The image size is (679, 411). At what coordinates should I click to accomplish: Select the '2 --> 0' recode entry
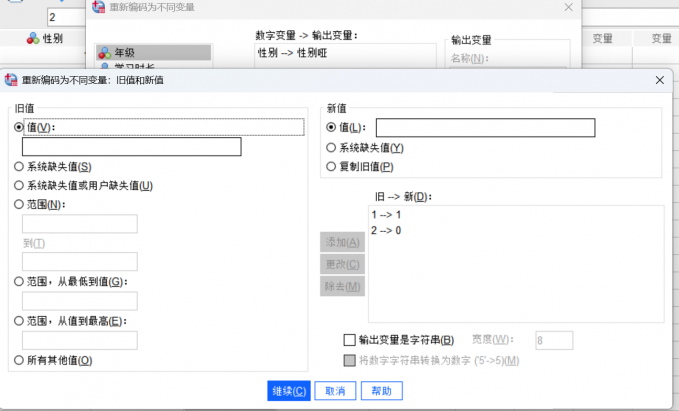[386, 230]
